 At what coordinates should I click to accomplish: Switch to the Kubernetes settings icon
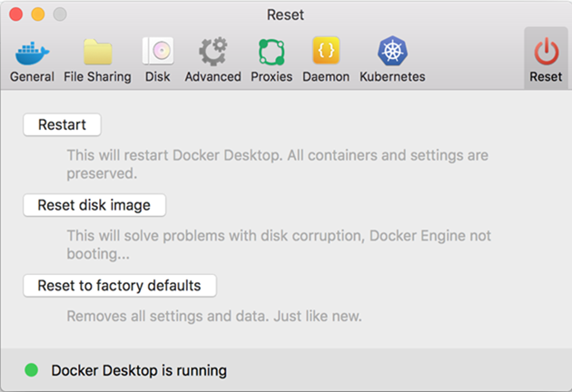(392, 52)
